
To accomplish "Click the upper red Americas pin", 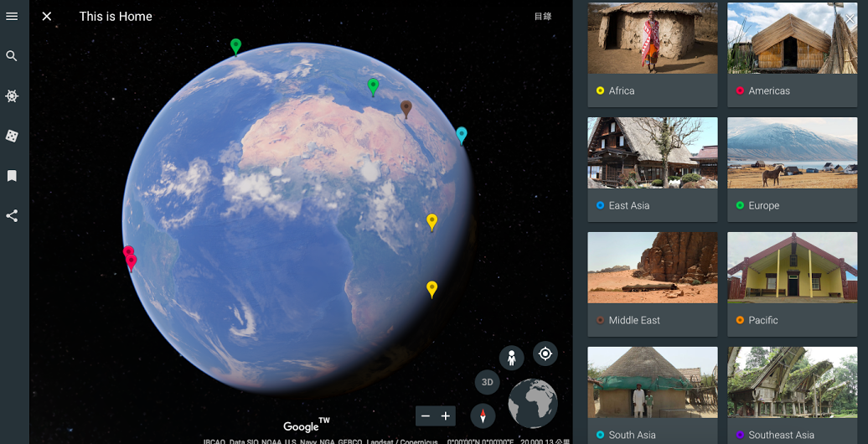I will coord(128,250).
